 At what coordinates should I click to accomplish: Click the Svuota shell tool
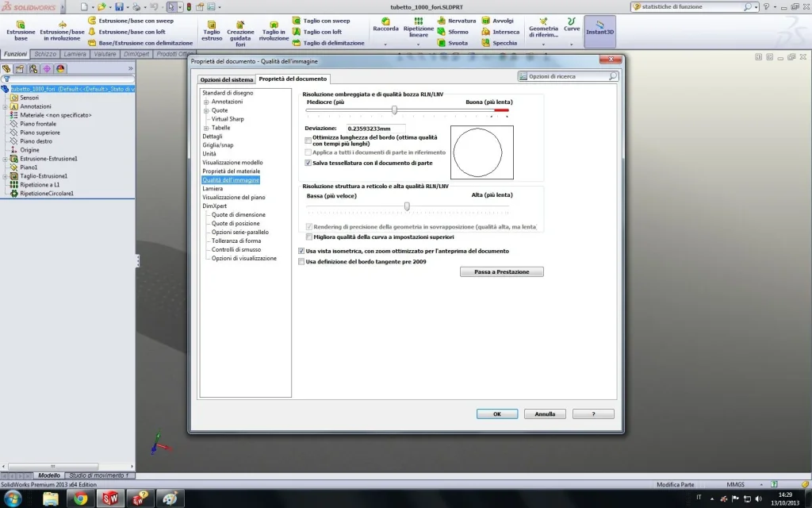(x=453, y=43)
